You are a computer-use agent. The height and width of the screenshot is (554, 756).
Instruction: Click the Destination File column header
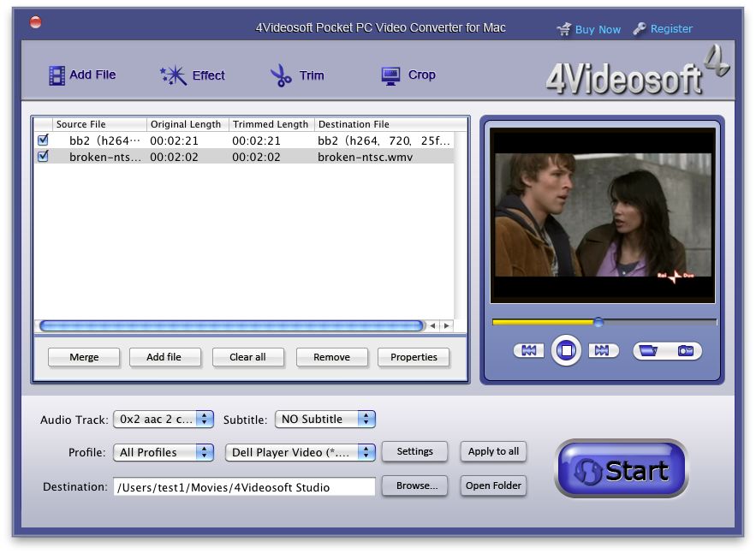point(390,124)
